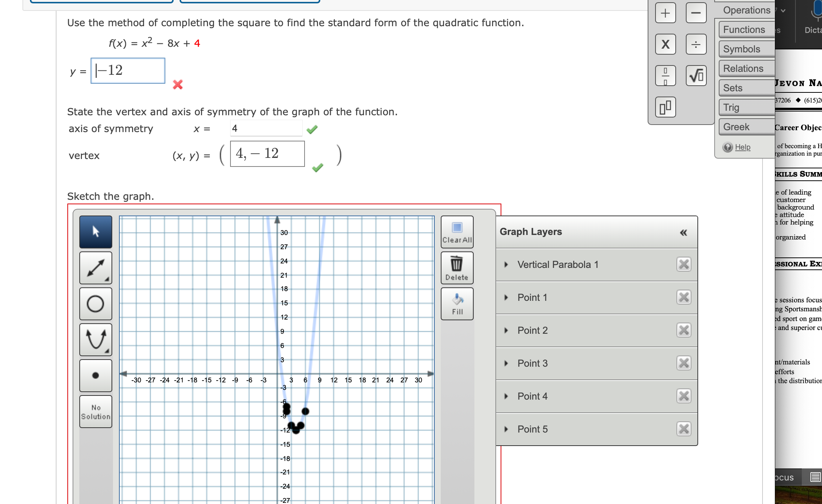Click the Delete trash icon

point(457,266)
